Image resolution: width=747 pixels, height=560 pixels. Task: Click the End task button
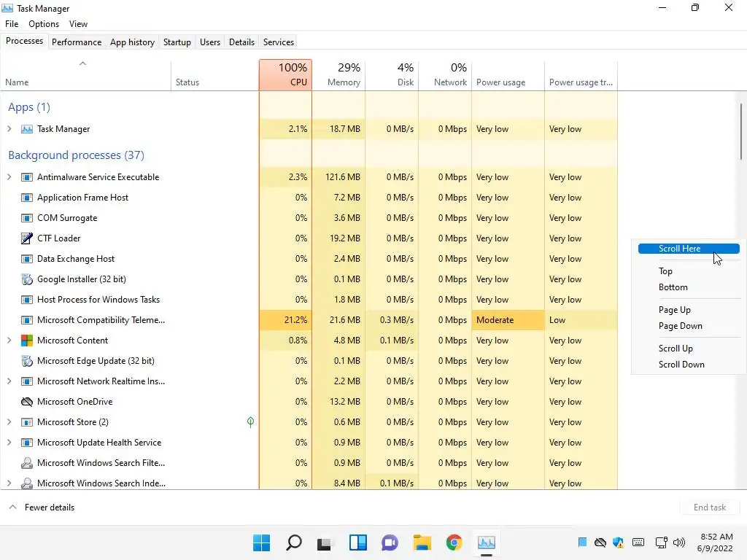[x=709, y=507]
